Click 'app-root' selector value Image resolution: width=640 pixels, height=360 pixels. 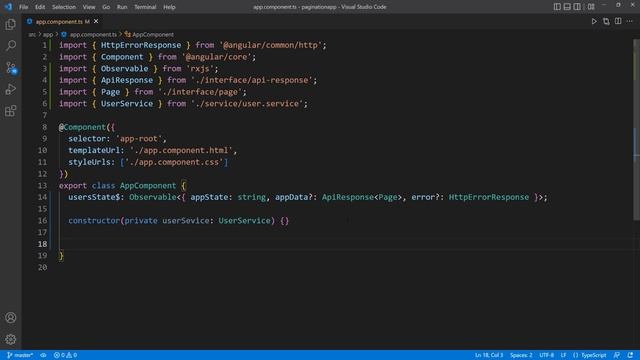(x=141, y=139)
